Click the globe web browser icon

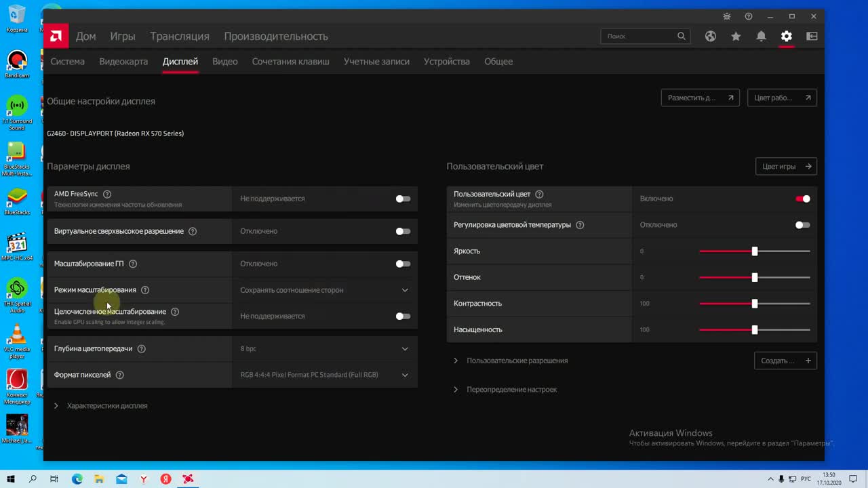pos(710,36)
